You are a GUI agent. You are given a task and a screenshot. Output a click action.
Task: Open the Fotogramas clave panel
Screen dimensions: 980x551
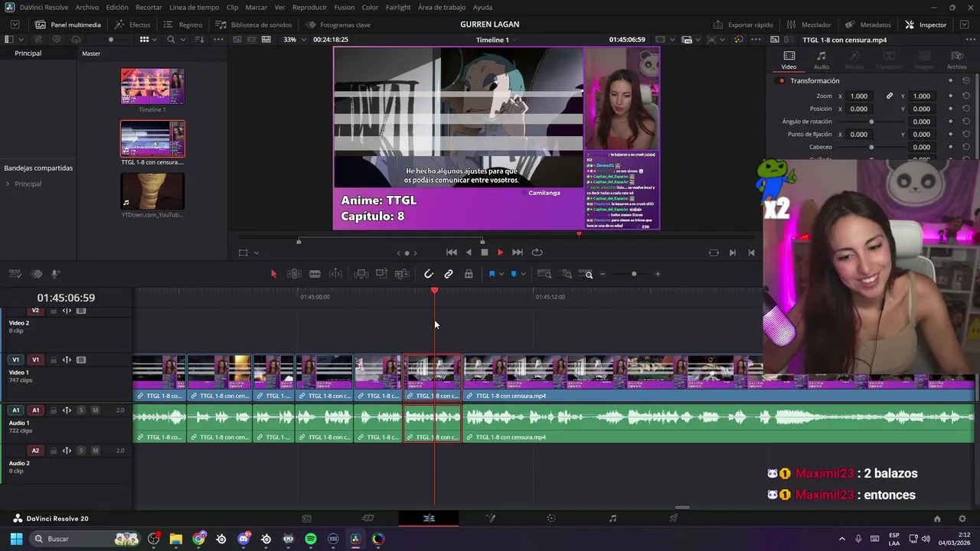coord(338,24)
